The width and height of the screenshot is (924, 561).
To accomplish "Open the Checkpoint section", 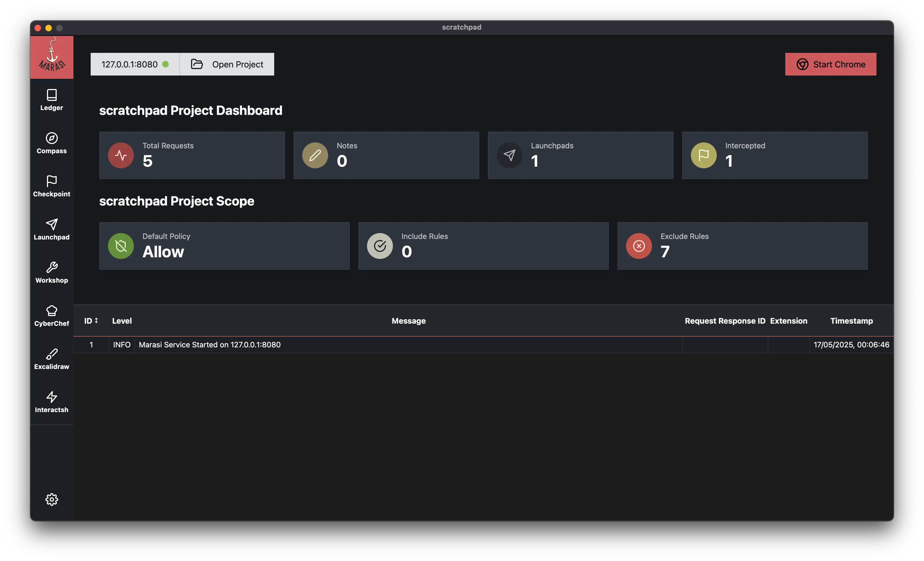I will point(52,186).
